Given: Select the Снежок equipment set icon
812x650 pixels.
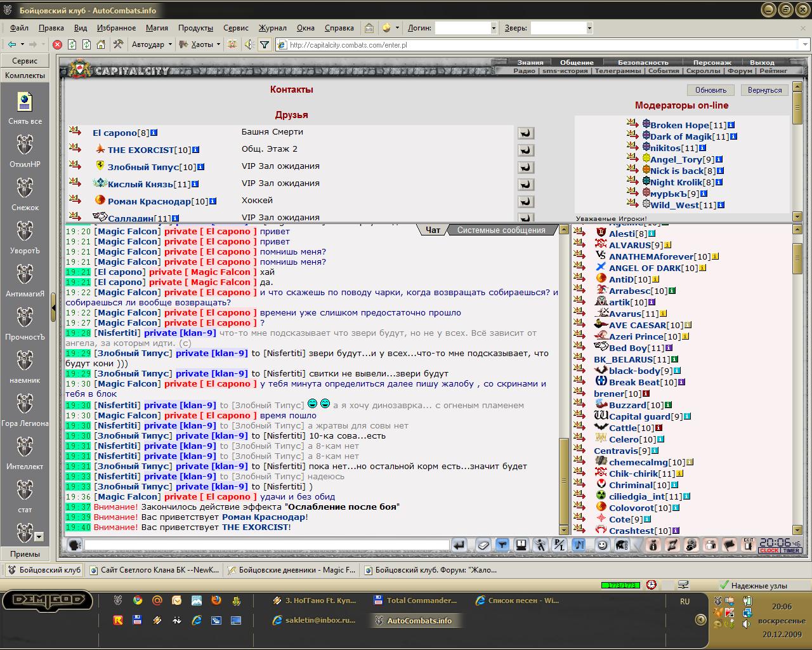Looking at the screenshot, I should [25, 188].
